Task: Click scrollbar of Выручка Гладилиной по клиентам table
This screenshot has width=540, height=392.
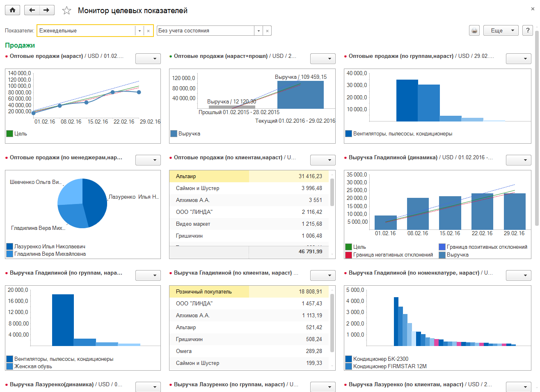Action: (332, 323)
